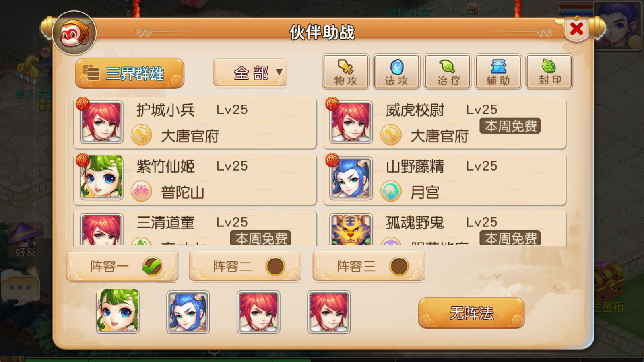Image resolution: width=644 pixels, height=362 pixels.
Task: Select partner 威虎校尉 entry
Action: tap(445, 123)
